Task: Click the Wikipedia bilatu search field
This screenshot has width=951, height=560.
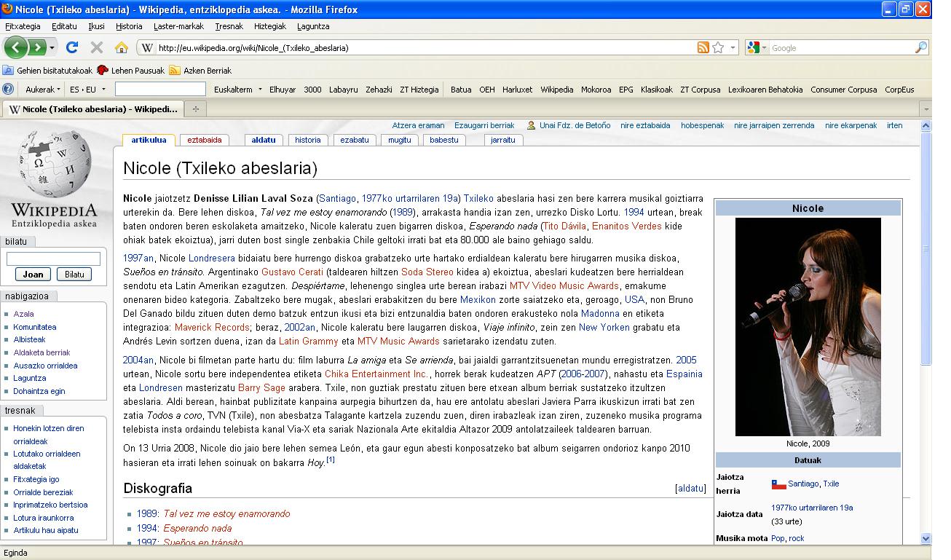Action: (53, 259)
